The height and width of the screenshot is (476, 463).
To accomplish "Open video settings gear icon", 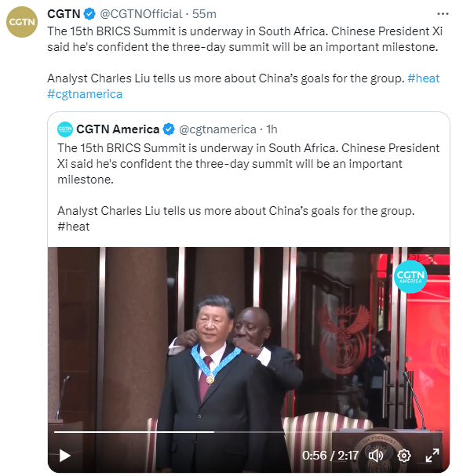I will click(x=404, y=456).
